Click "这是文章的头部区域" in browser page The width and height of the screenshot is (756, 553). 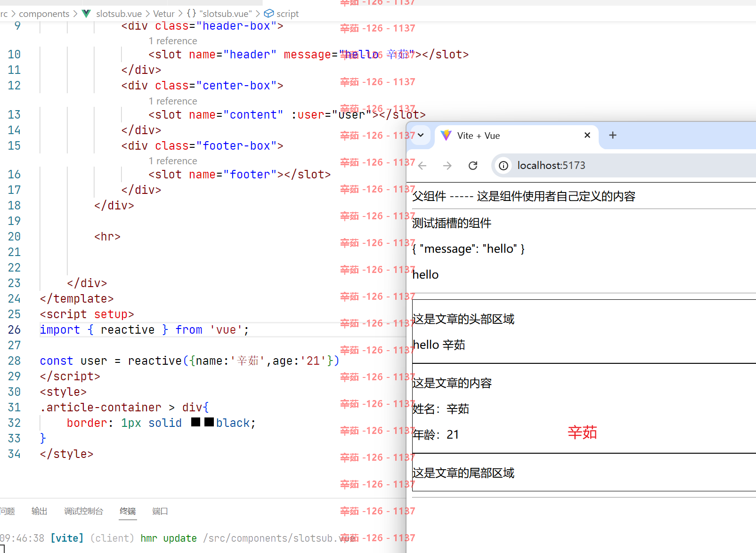coord(463,319)
